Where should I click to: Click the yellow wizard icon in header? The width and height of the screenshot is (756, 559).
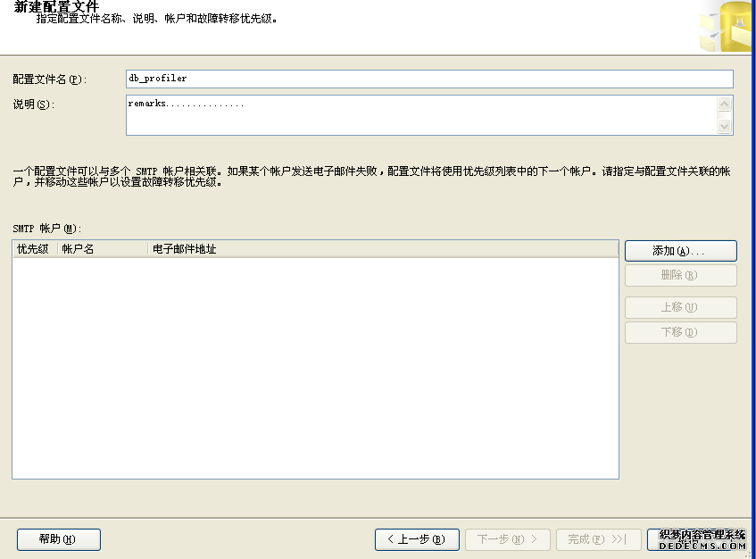(x=727, y=27)
